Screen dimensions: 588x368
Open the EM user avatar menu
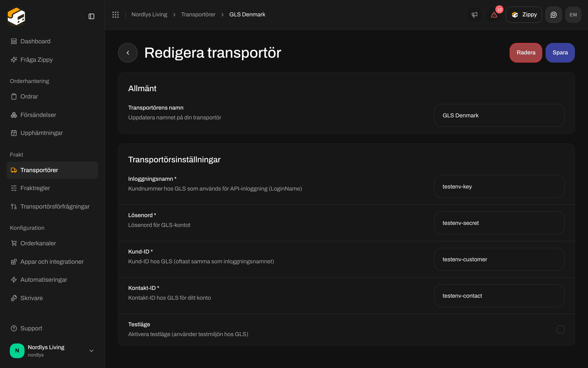click(x=573, y=15)
